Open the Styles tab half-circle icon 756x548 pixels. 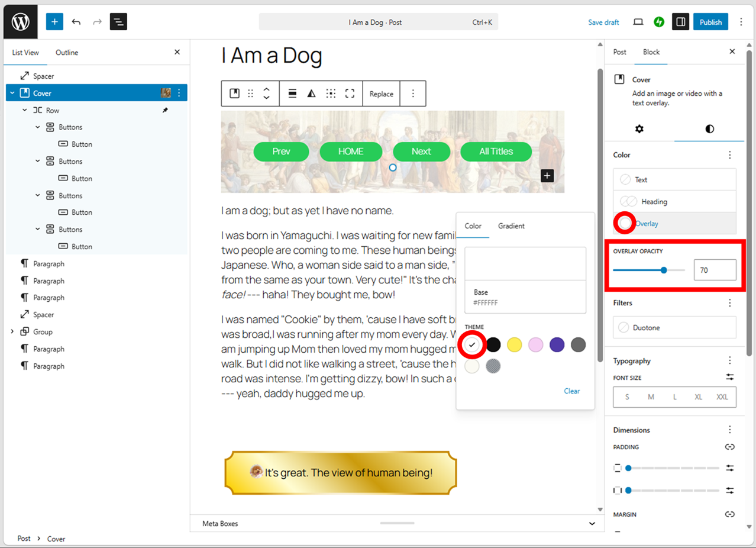point(709,129)
